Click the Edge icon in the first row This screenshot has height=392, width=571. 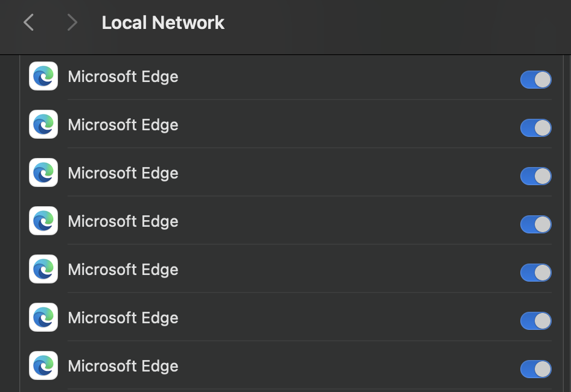(43, 77)
